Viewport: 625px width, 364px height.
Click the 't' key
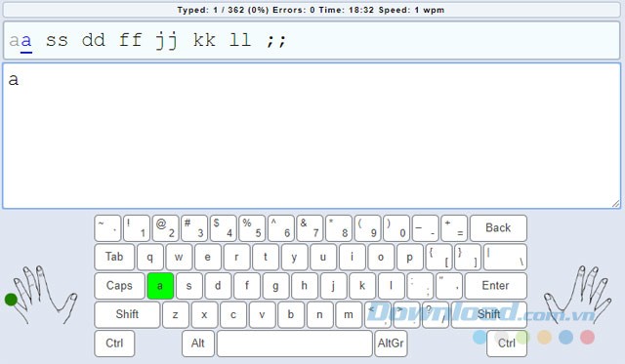[x=266, y=257]
